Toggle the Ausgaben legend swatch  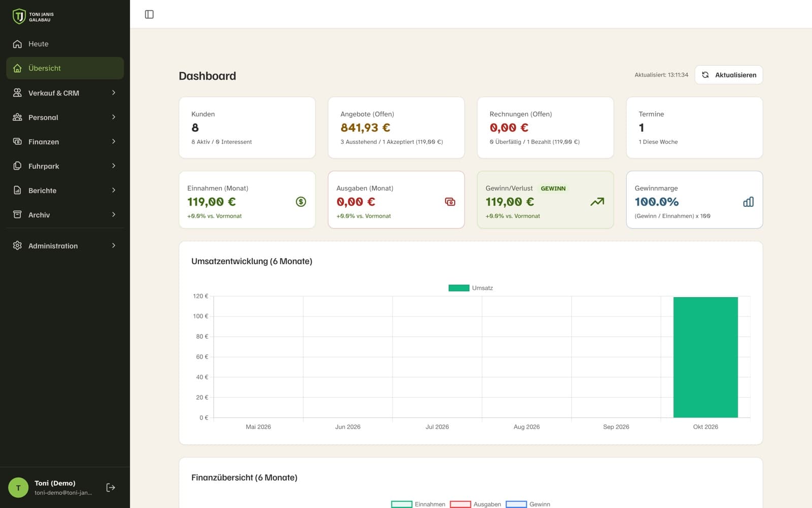(460, 504)
